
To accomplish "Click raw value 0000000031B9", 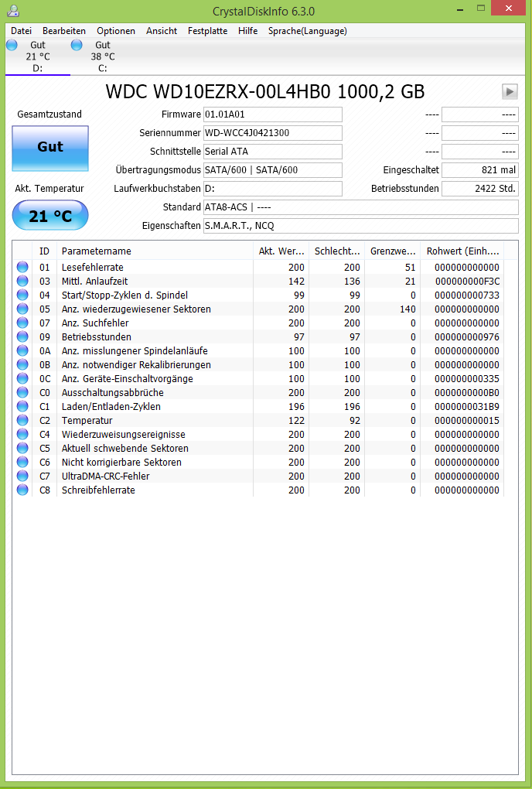I will point(467,407).
